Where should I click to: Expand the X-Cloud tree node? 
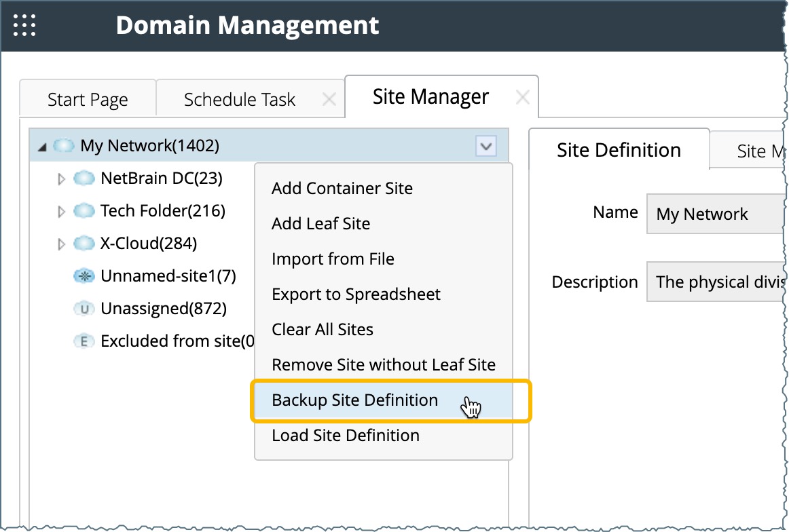point(62,244)
